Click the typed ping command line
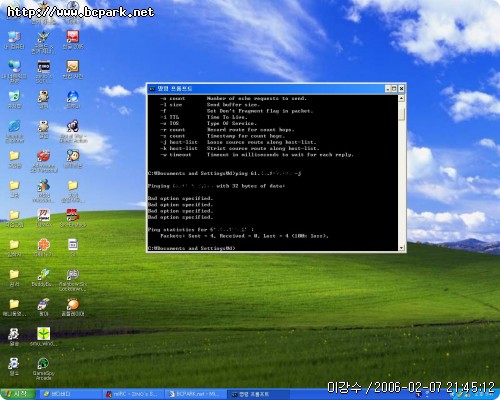This screenshot has height=400, width=500. click(x=225, y=173)
